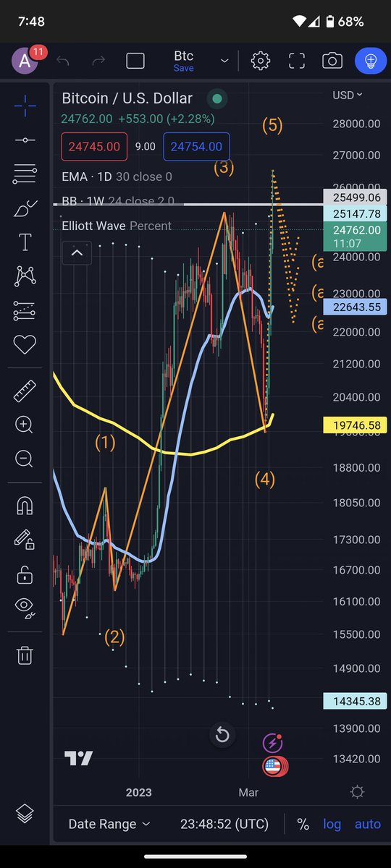Screen dimensions: 391x868
Task: Toggle percent scale mode
Action: [303, 824]
